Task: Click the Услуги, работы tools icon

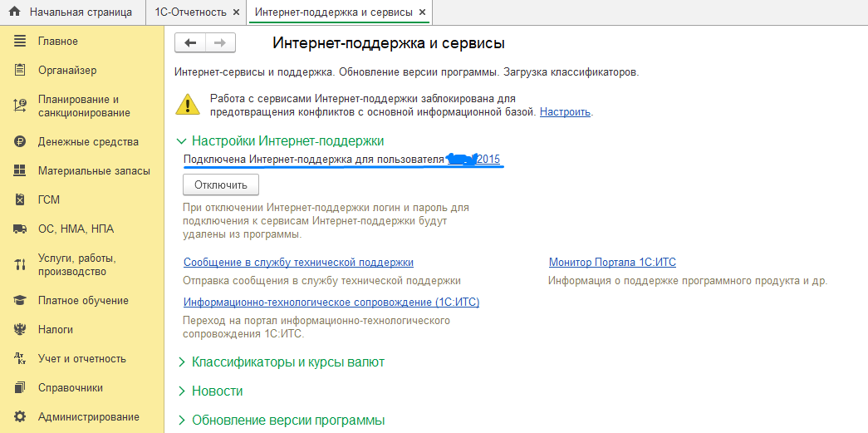Action: click(20, 264)
